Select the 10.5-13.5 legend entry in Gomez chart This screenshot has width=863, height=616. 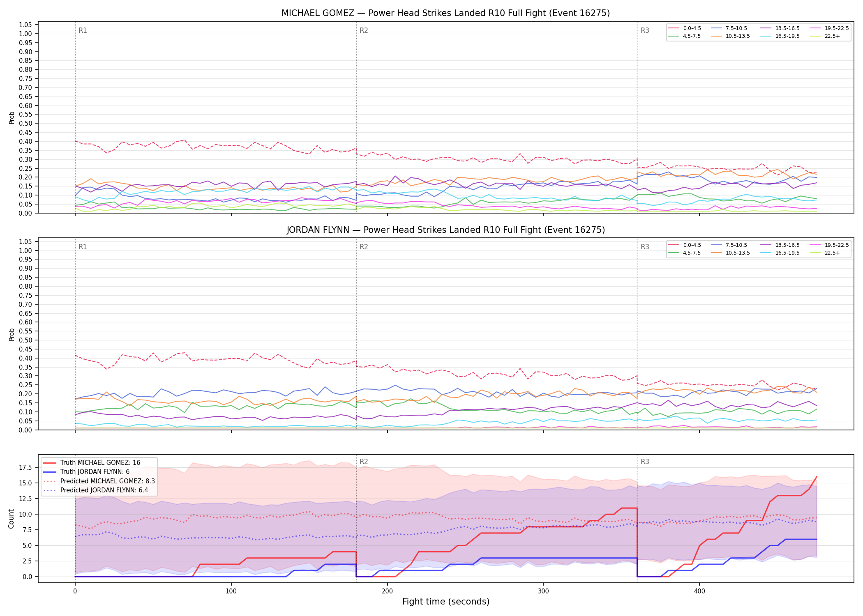click(x=729, y=36)
